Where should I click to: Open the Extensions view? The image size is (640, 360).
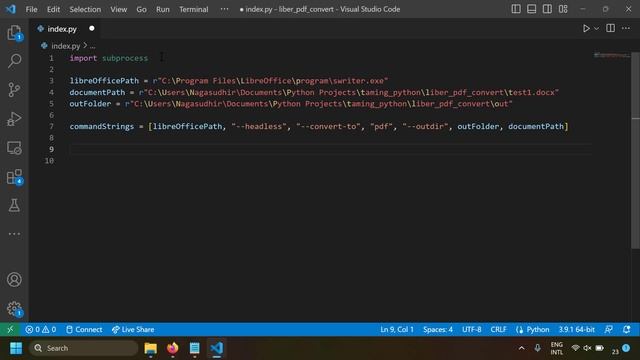click(x=14, y=177)
